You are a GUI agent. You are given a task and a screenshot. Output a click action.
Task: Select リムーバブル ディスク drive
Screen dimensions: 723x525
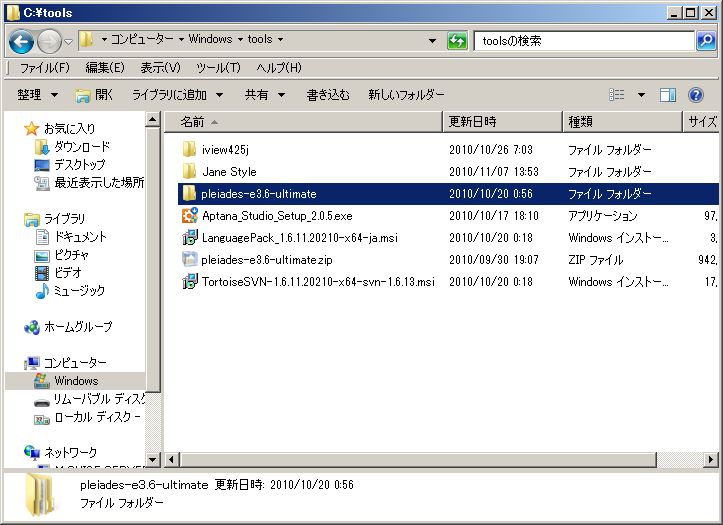point(99,399)
